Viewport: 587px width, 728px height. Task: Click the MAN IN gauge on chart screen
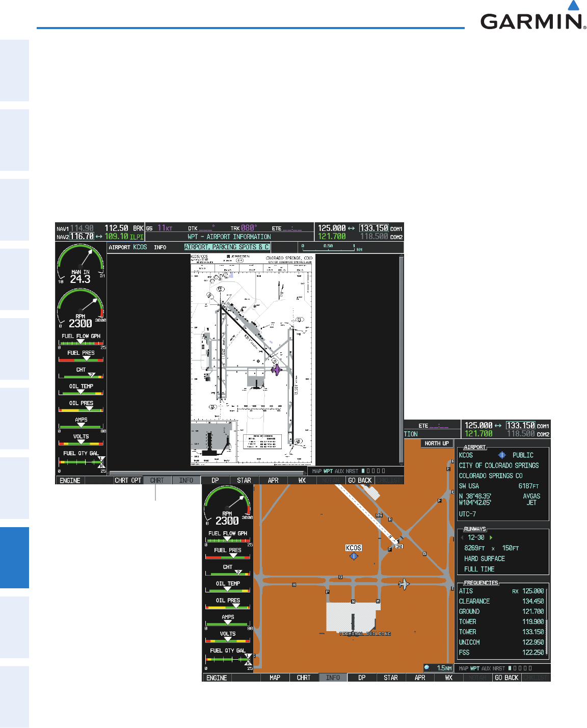(81, 264)
